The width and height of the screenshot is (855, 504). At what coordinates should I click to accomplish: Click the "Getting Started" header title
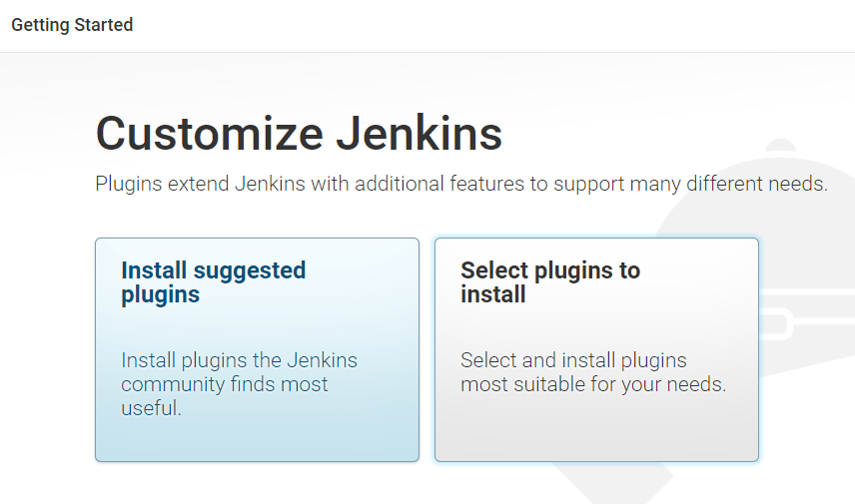pyautogui.click(x=72, y=25)
